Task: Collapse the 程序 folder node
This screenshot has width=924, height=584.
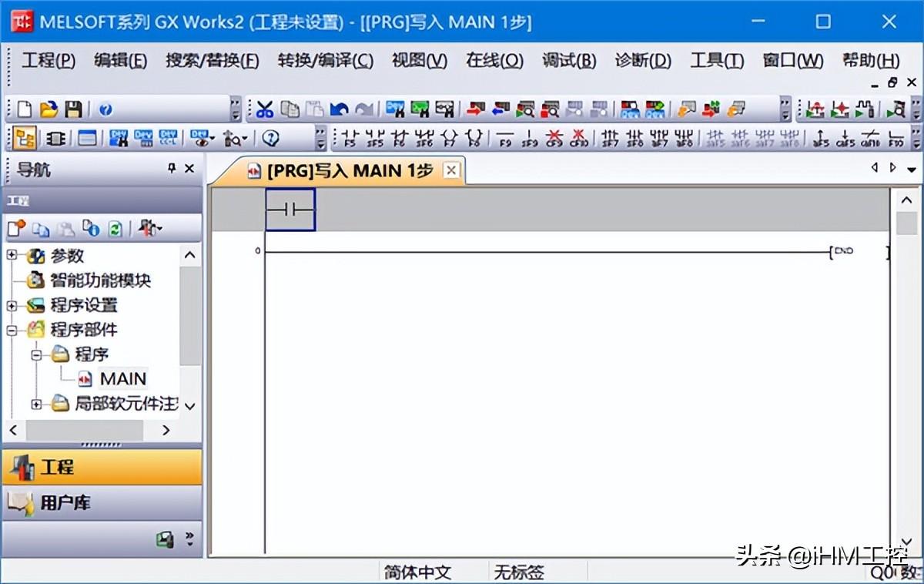Action: tap(36, 354)
